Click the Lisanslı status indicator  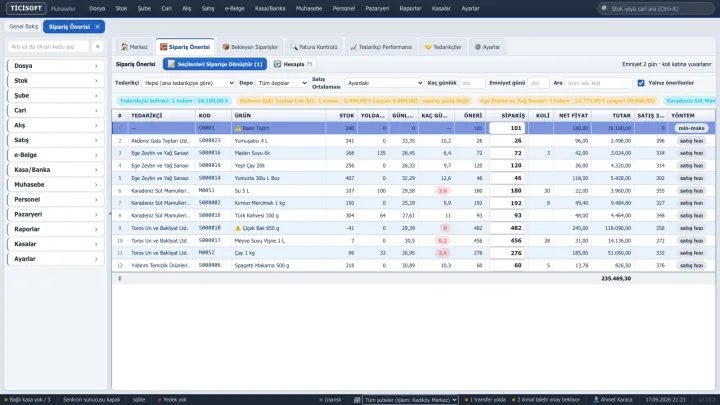tap(331, 400)
